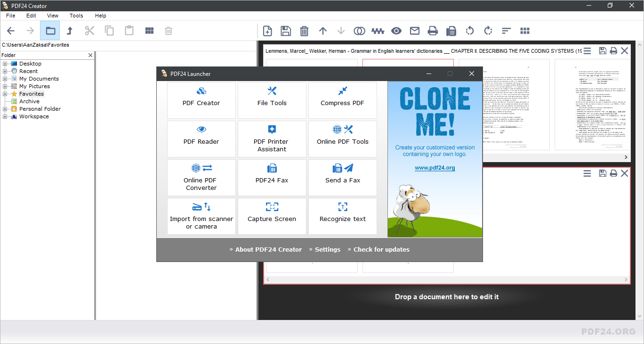Click the copy icon in explorer toolbar

(109, 31)
